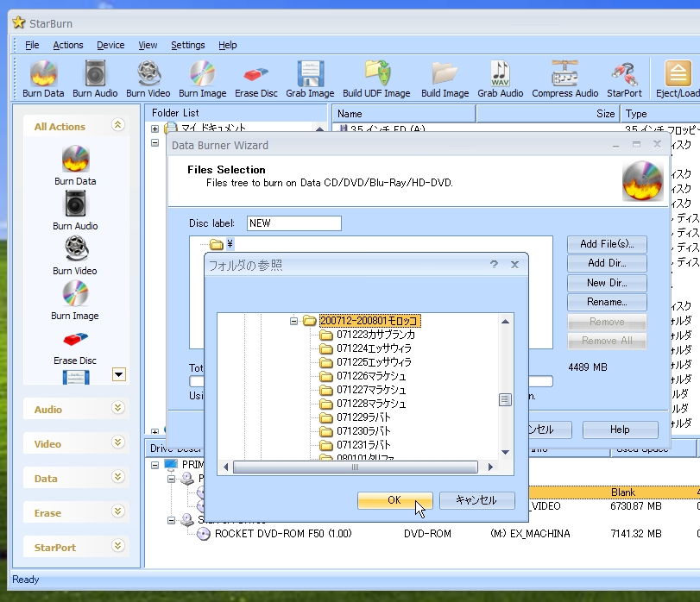Select Burn Data in All Actions sidebar
This screenshot has height=602, width=700.
coord(75,165)
